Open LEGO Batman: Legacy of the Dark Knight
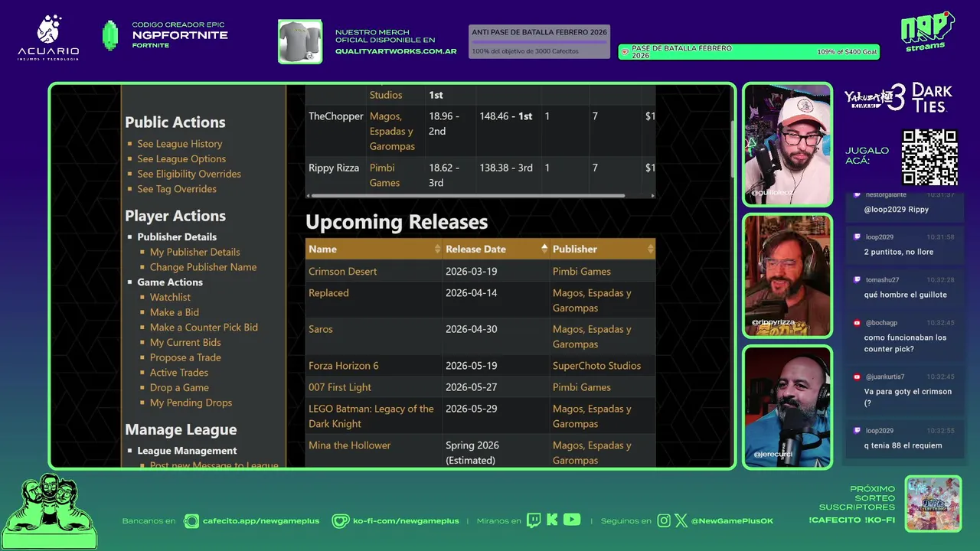Screen dimensions: 980x551 point(371,416)
